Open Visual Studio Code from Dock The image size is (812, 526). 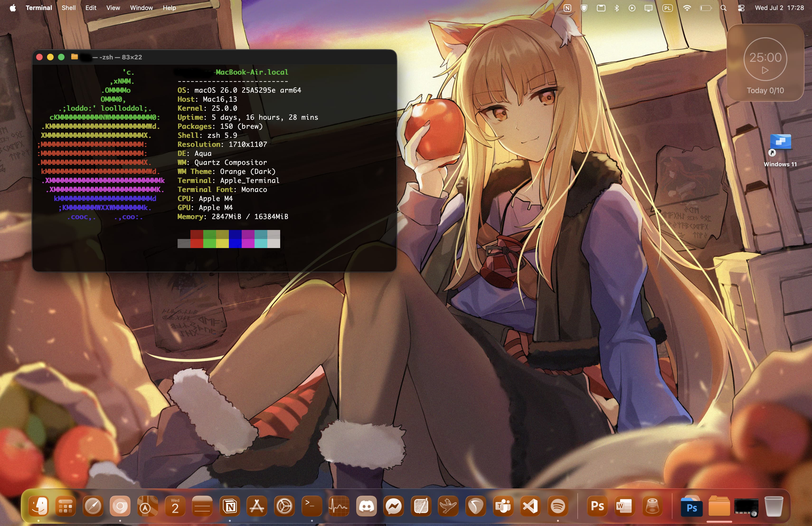530,506
